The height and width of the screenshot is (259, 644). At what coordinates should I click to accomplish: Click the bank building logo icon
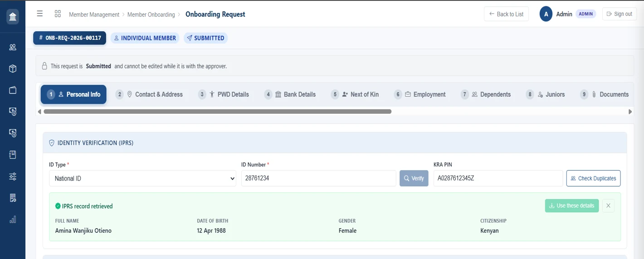pos(13,17)
